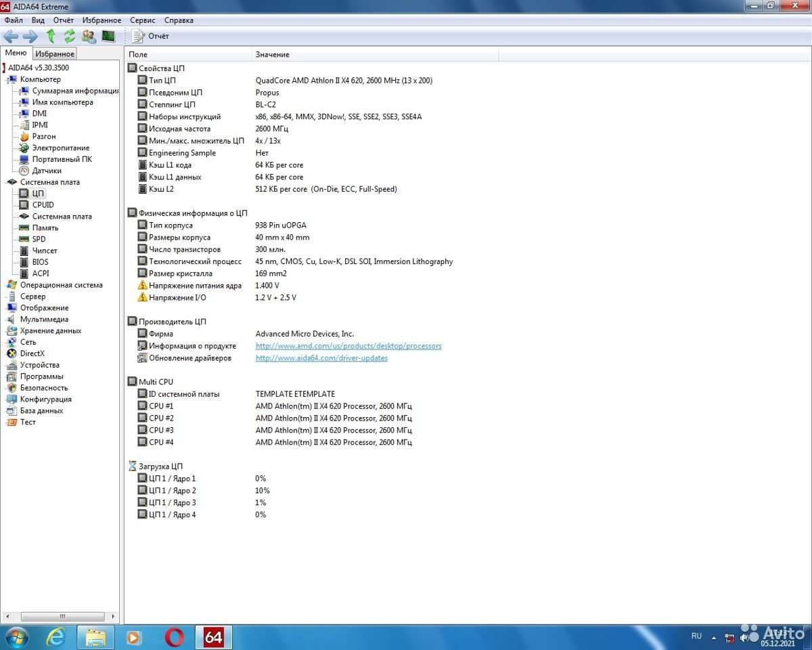Click the BIOS chip icon in tree
The width and height of the screenshot is (812, 650).
(24, 262)
